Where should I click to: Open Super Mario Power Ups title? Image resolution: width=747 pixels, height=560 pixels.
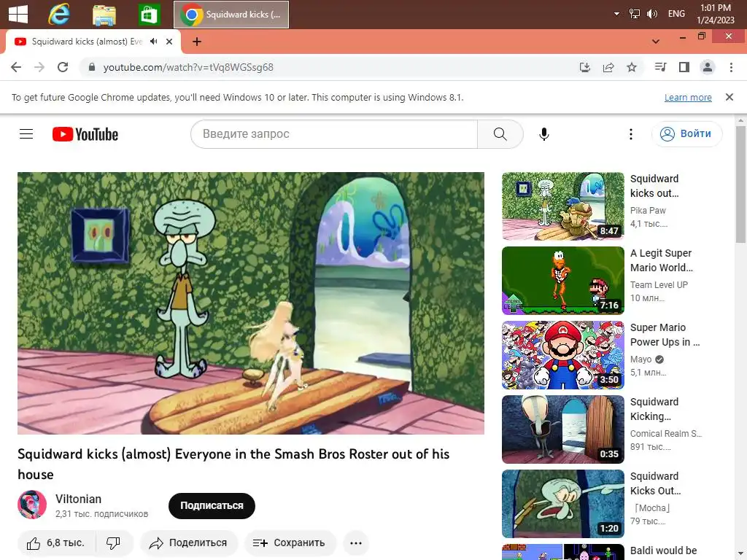pyautogui.click(x=665, y=335)
